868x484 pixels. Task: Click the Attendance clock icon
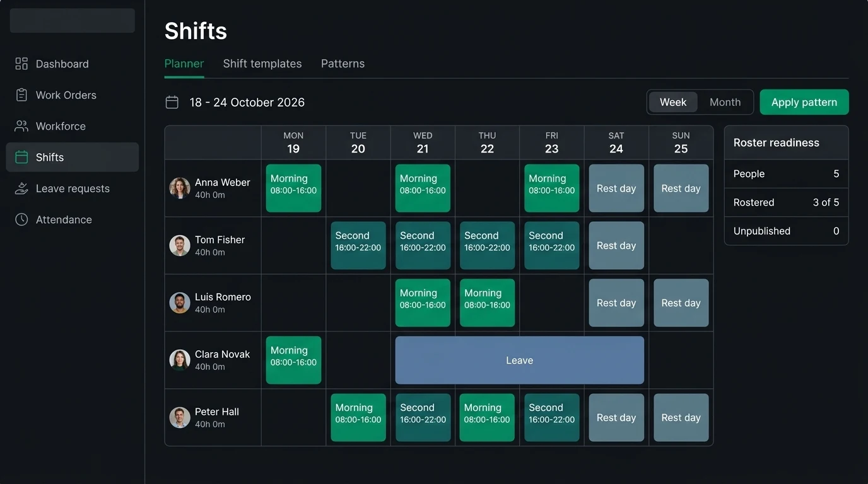[21, 219]
